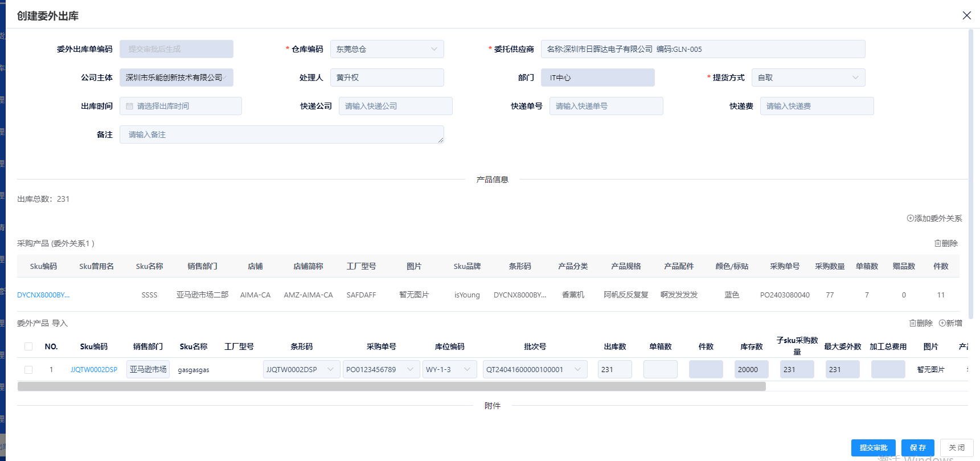The height and width of the screenshot is (461, 980).
Task: Click 导入 link next to 委外产品
Action: (60, 323)
